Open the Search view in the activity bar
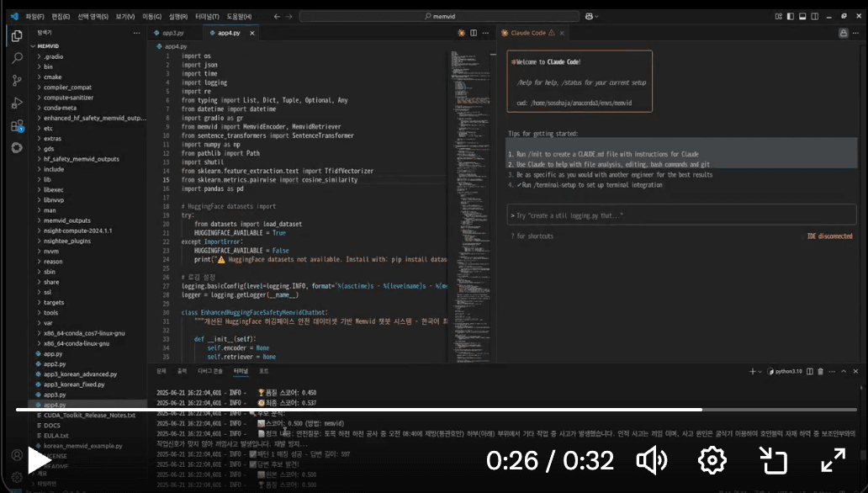 tap(18, 59)
